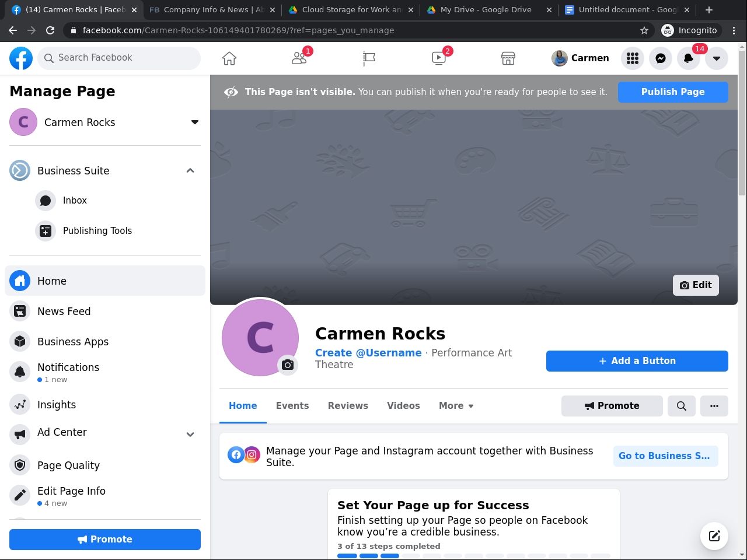Open the More tabs dropdown
747x560 pixels.
pos(456,405)
